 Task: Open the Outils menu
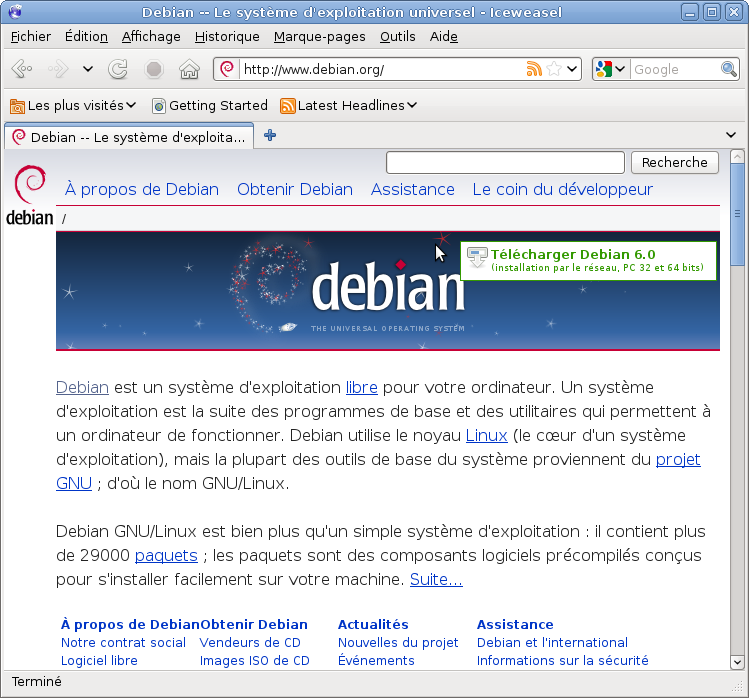coord(397,36)
